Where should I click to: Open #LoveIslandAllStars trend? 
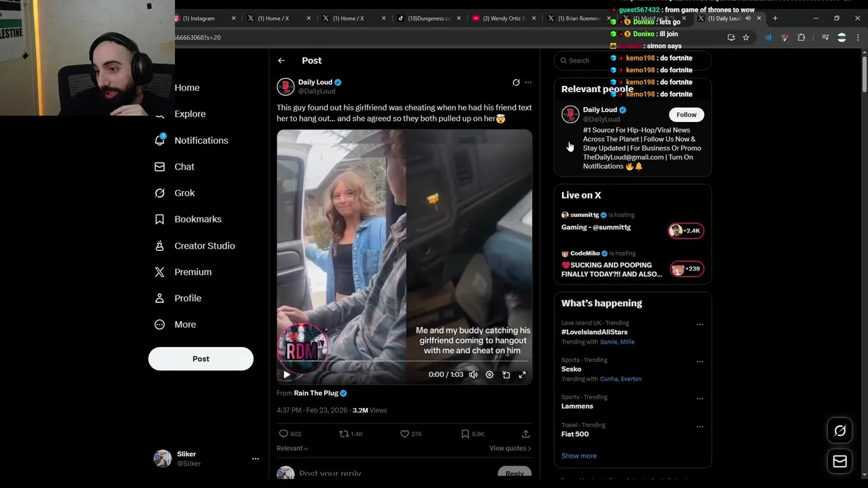594,332
